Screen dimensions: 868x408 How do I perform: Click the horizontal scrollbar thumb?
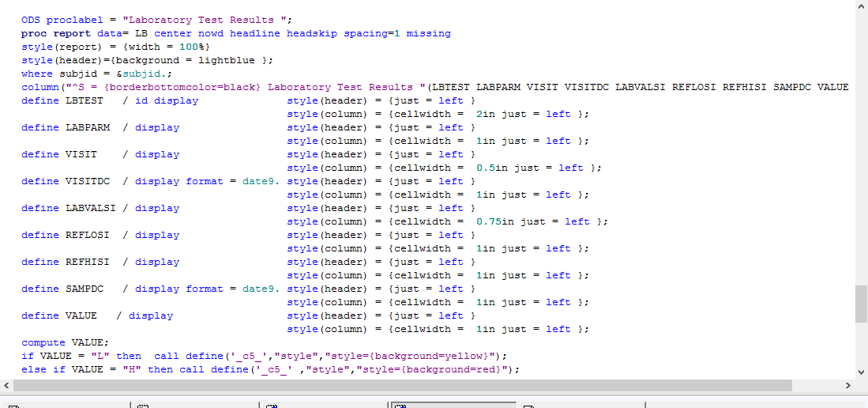pyautogui.click(x=403, y=385)
